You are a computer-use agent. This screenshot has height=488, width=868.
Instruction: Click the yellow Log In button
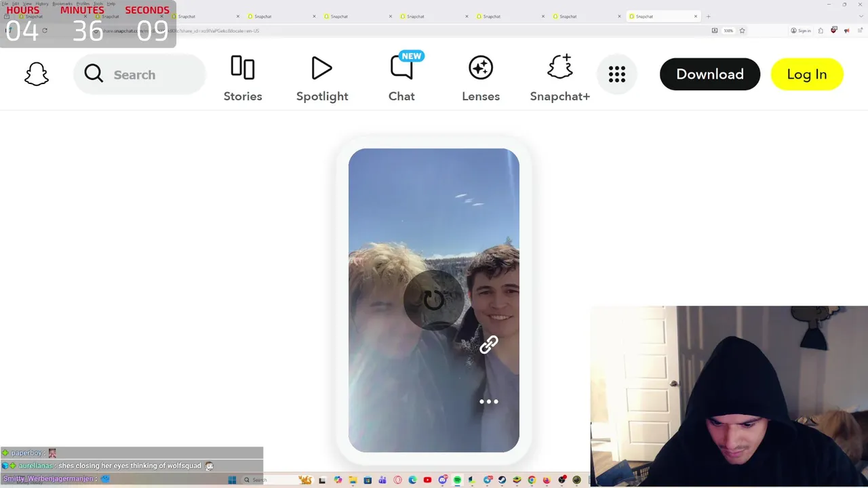(x=807, y=74)
